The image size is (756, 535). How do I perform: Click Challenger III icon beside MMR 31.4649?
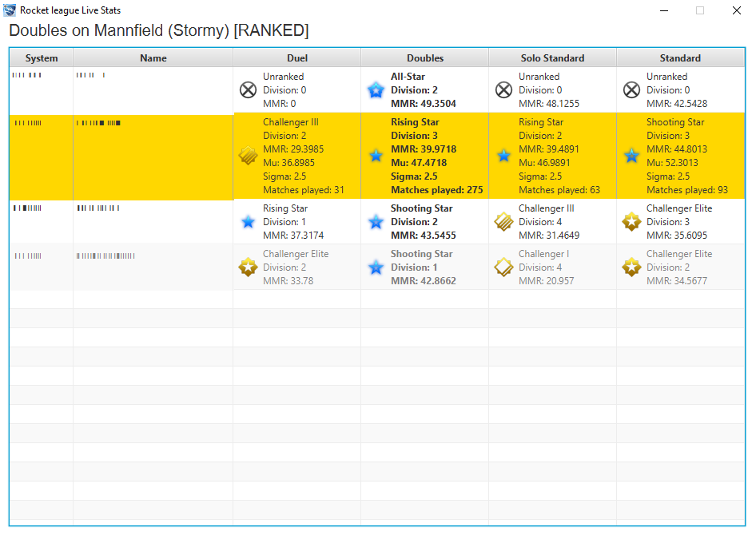point(503,222)
